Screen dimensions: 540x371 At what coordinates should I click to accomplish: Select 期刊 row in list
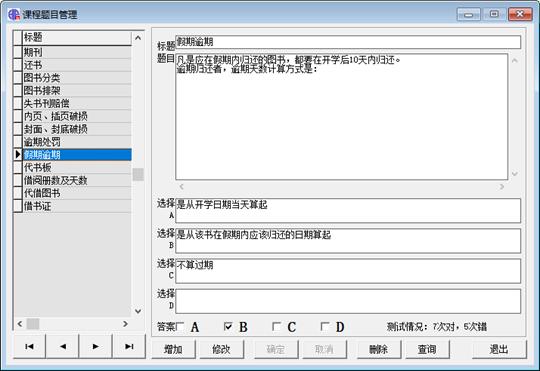[x=77, y=52]
